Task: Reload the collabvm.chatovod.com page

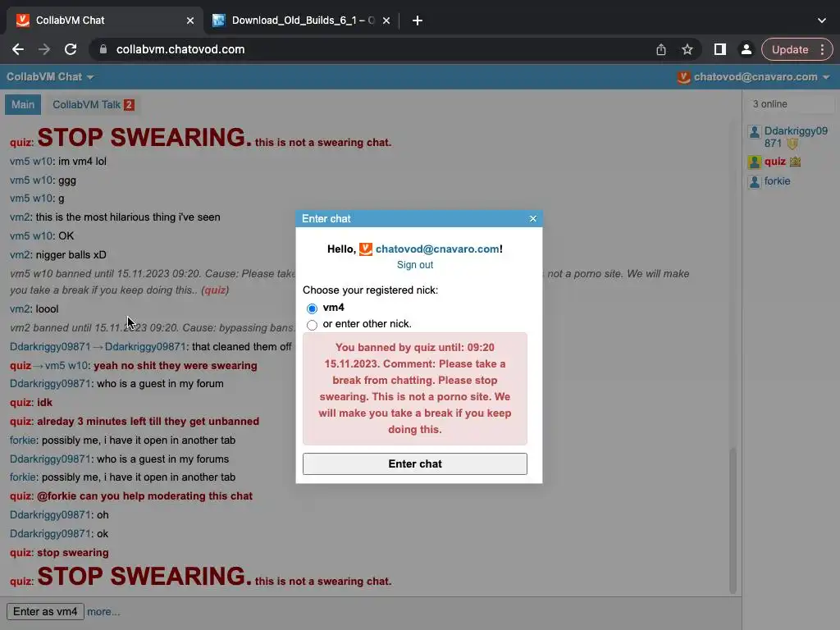Action: [x=71, y=49]
